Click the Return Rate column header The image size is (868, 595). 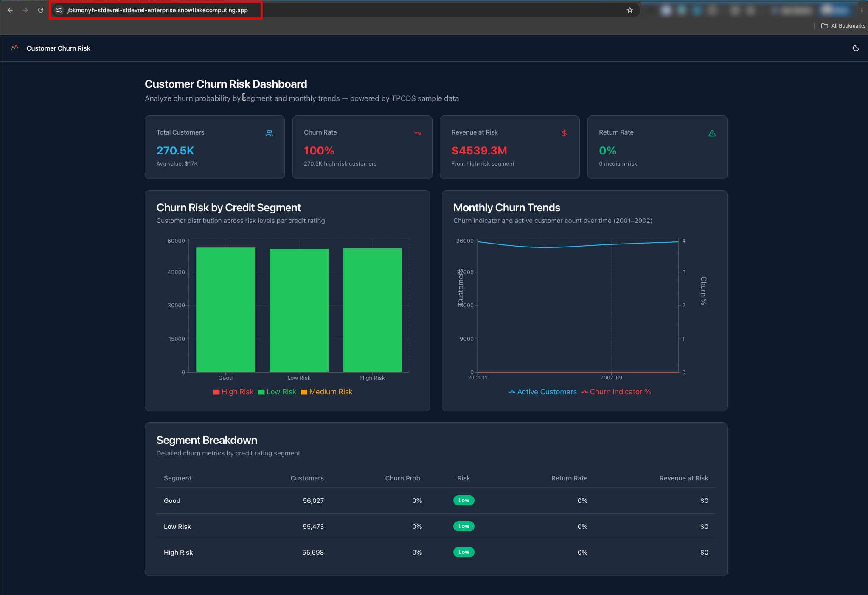click(x=569, y=478)
